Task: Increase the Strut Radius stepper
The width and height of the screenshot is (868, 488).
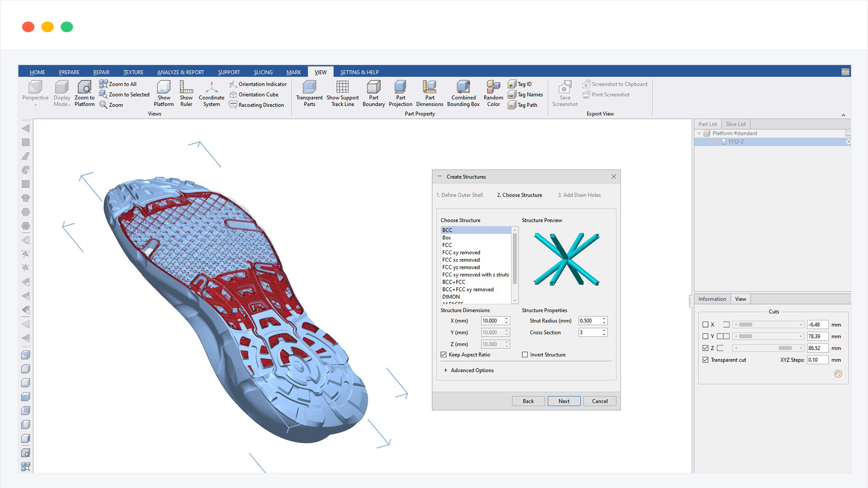Action: click(604, 319)
